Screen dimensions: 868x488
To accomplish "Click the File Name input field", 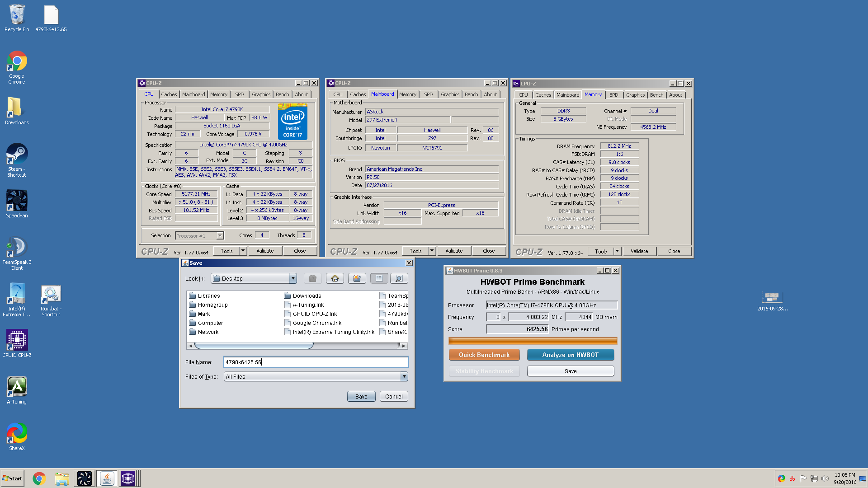I will pos(316,362).
